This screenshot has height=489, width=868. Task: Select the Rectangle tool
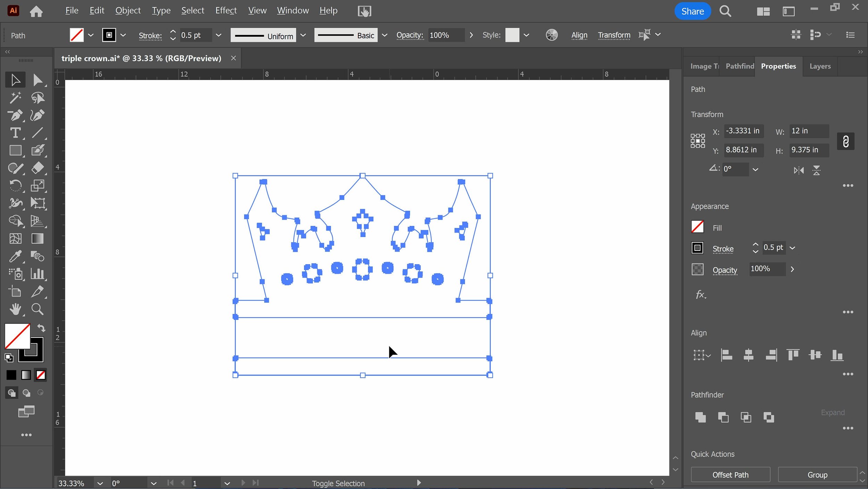[x=15, y=150]
